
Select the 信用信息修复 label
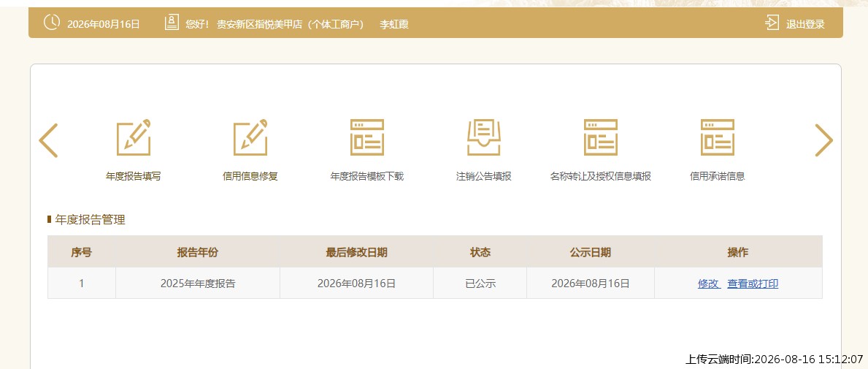[250, 177]
